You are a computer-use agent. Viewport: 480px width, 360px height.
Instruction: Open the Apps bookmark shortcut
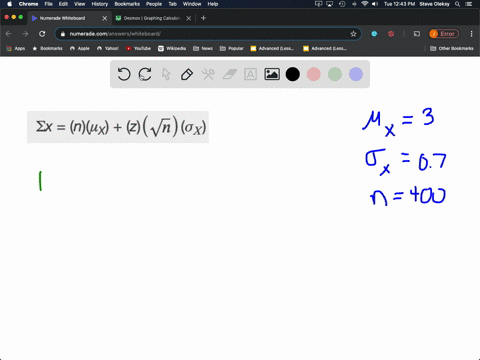pos(16,48)
